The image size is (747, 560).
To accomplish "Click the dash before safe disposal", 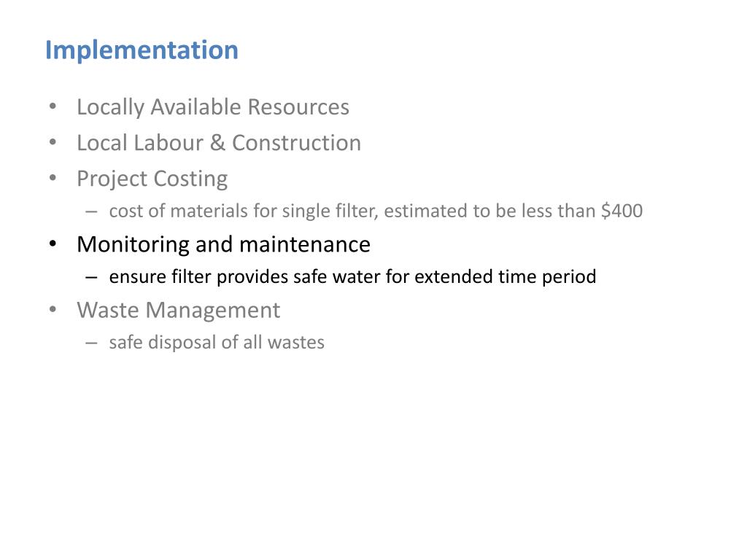I will point(91,343).
